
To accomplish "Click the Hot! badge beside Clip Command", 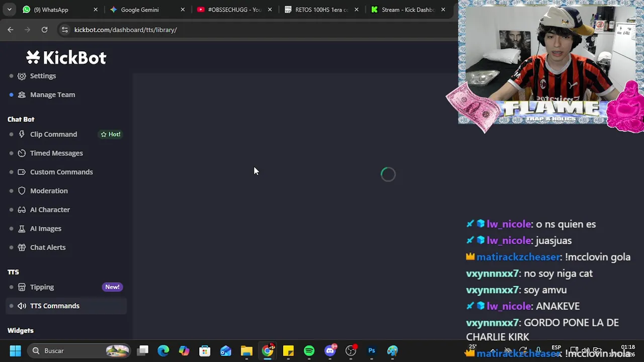I will (x=110, y=134).
